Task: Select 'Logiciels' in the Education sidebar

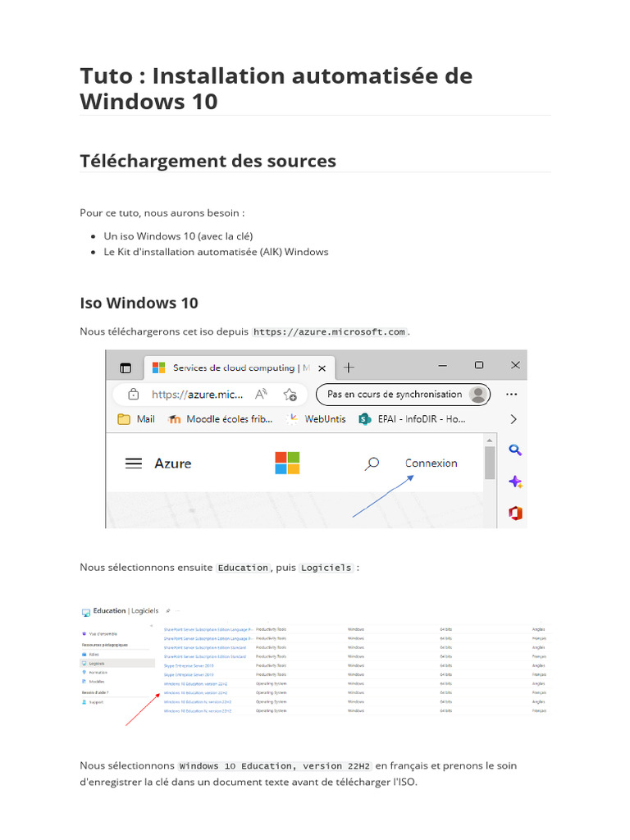Action: 117,663
